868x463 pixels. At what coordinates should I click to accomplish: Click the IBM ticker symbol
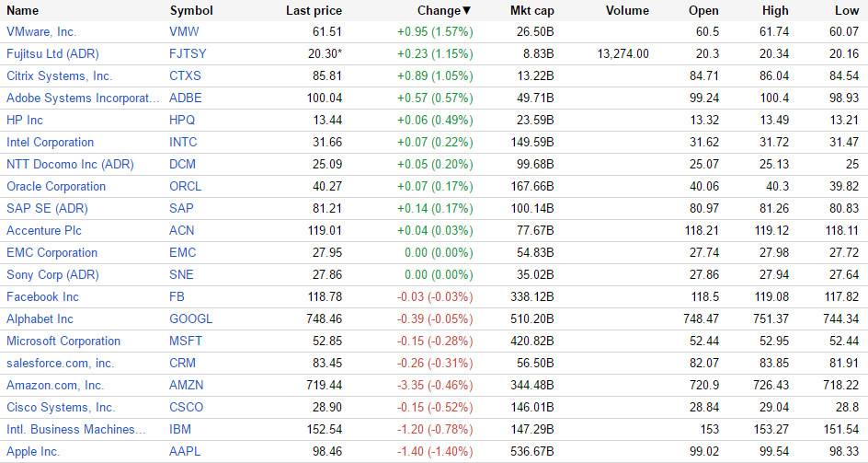180,430
